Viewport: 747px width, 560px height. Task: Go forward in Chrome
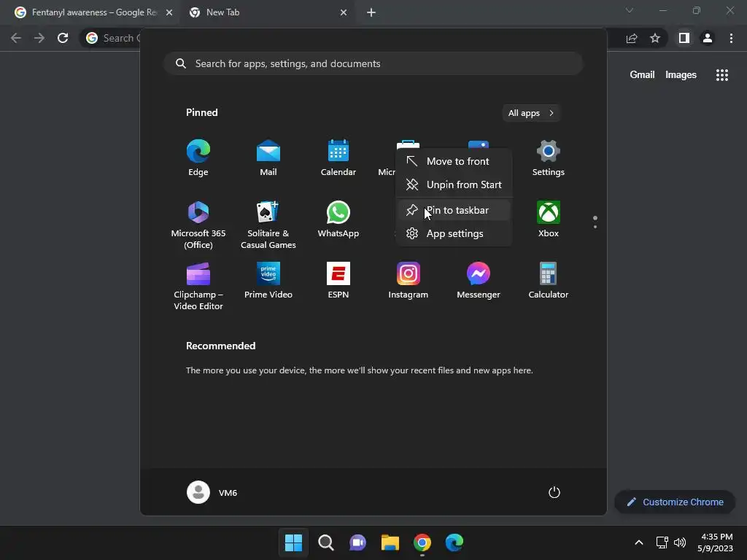[x=39, y=38]
